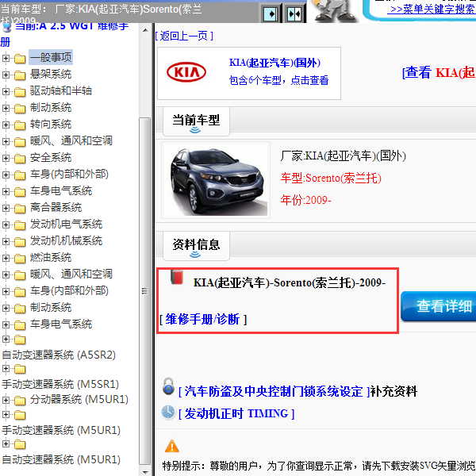The height and width of the screenshot is (476, 476).
Task: Expand the 离合器系统 tree node
Action: (6, 208)
